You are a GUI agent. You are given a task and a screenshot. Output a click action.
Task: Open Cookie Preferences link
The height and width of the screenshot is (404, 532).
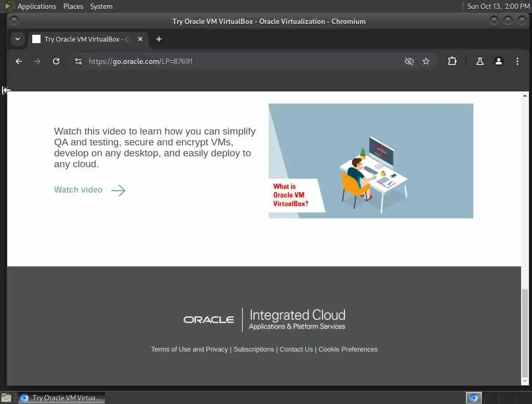click(x=348, y=349)
